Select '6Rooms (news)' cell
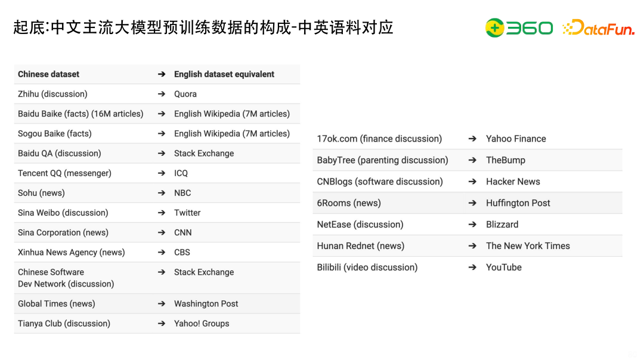This screenshot has height=363, width=644. point(349,203)
